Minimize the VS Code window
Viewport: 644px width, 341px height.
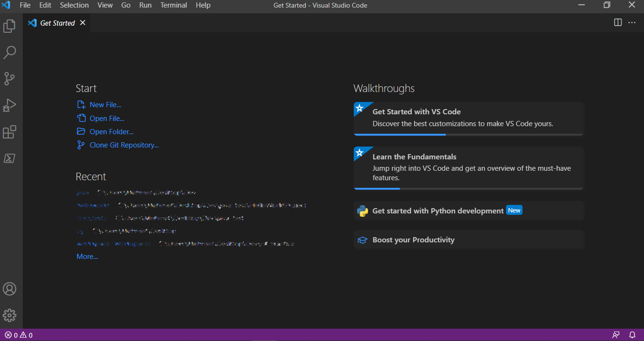click(x=581, y=5)
